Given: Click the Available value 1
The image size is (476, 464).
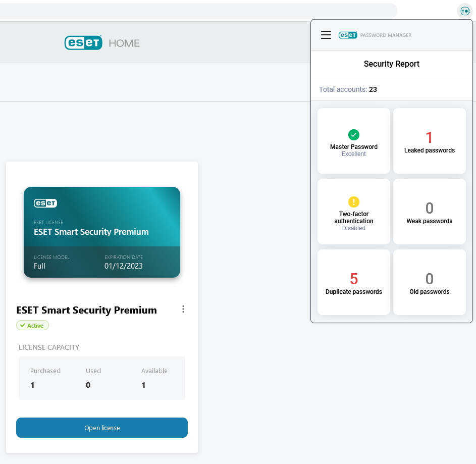Looking at the screenshot, I should (143, 385).
